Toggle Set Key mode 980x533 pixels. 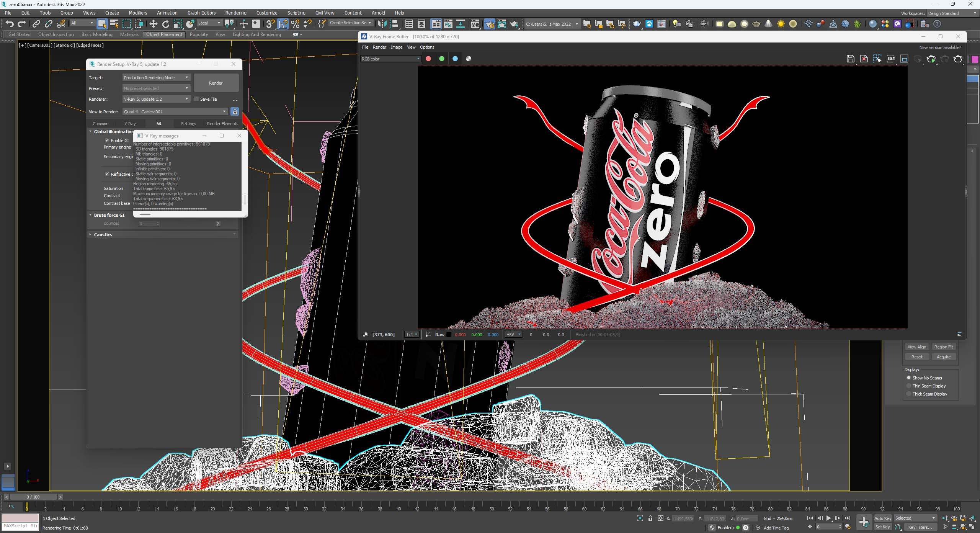(x=883, y=527)
